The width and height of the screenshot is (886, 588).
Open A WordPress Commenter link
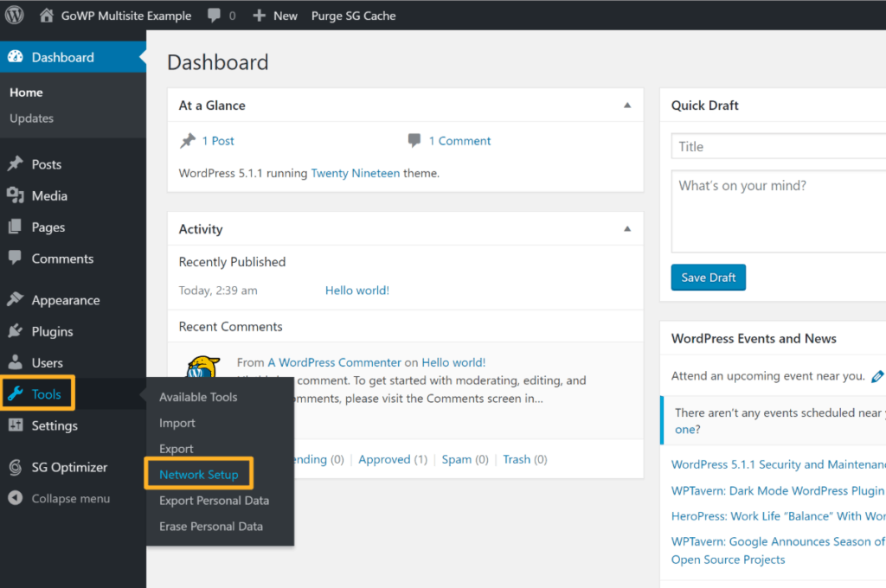(x=335, y=362)
